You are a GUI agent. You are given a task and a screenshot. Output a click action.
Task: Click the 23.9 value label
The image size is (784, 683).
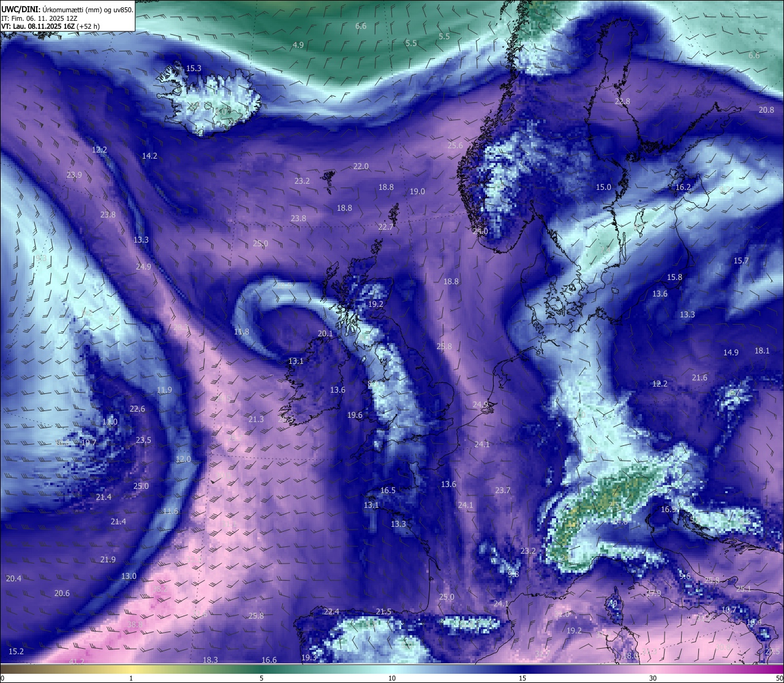click(74, 175)
